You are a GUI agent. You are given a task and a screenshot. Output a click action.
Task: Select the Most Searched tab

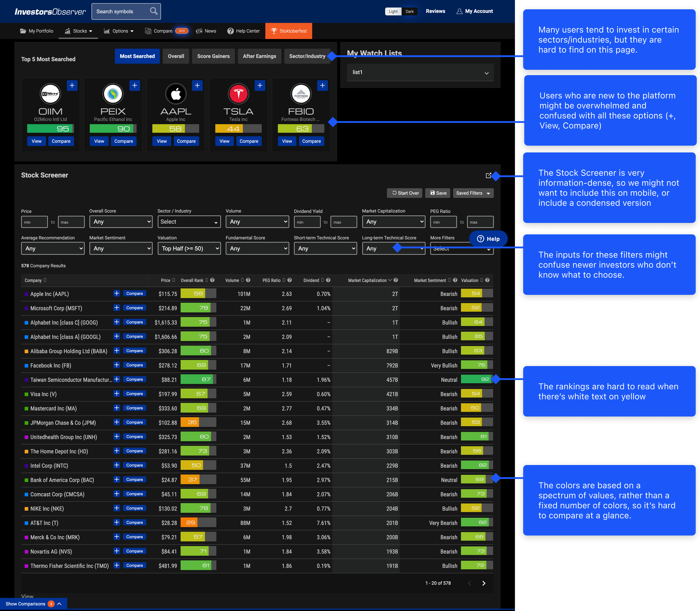[137, 56]
